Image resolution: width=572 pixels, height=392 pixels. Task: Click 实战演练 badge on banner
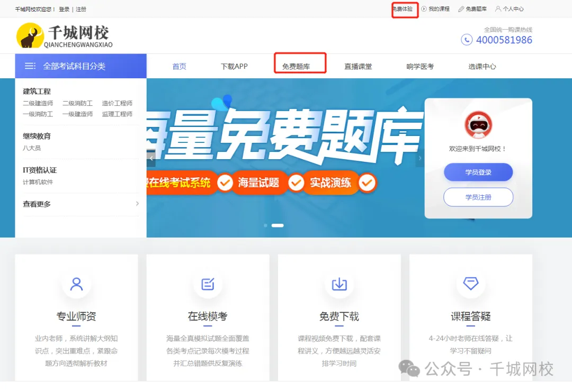[x=330, y=183]
